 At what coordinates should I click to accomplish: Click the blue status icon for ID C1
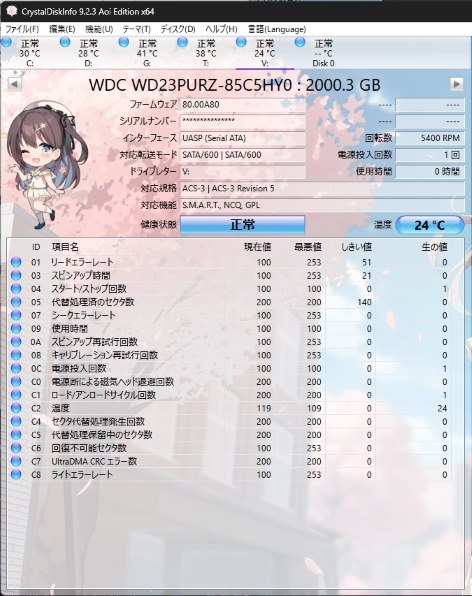[16, 395]
